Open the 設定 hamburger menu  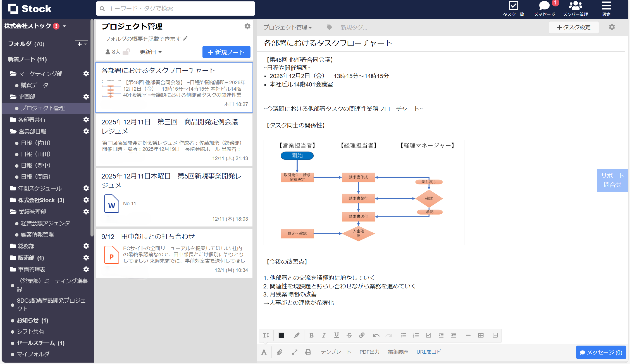(606, 6)
